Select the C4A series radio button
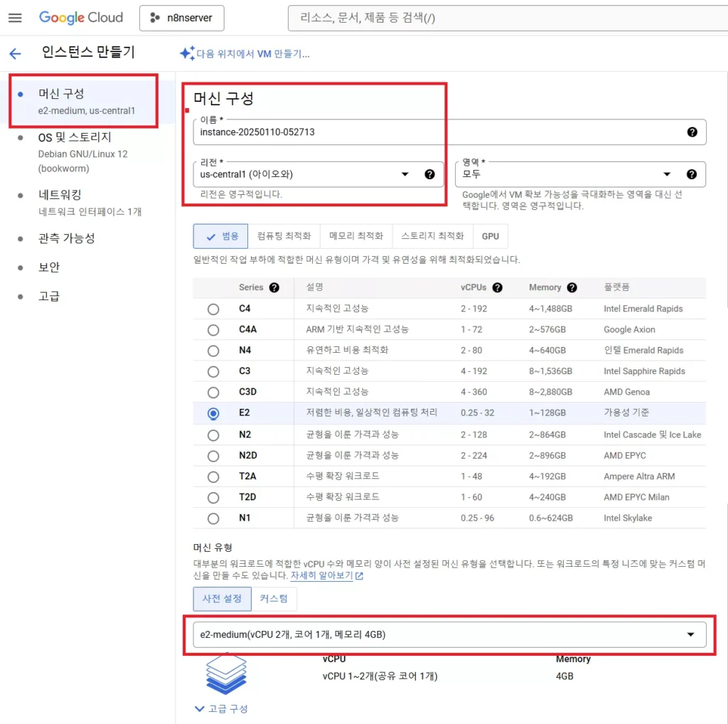728x724 pixels. 213,330
